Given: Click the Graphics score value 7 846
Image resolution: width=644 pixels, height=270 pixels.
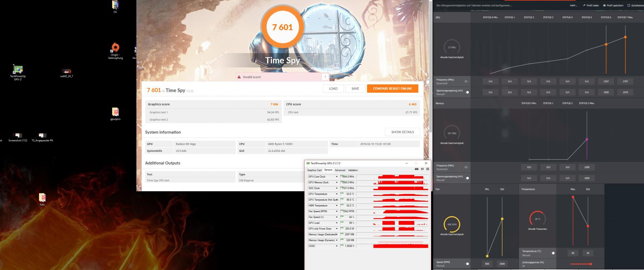Looking at the screenshot, I should (274, 104).
